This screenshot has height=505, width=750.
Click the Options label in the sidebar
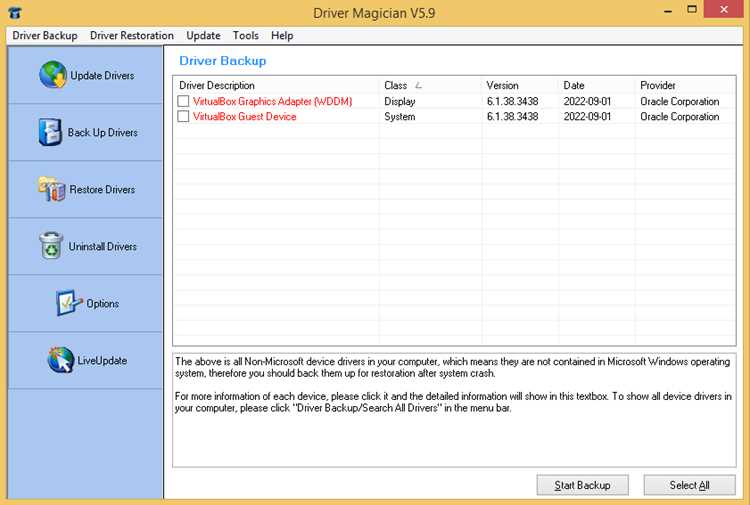pyautogui.click(x=102, y=304)
